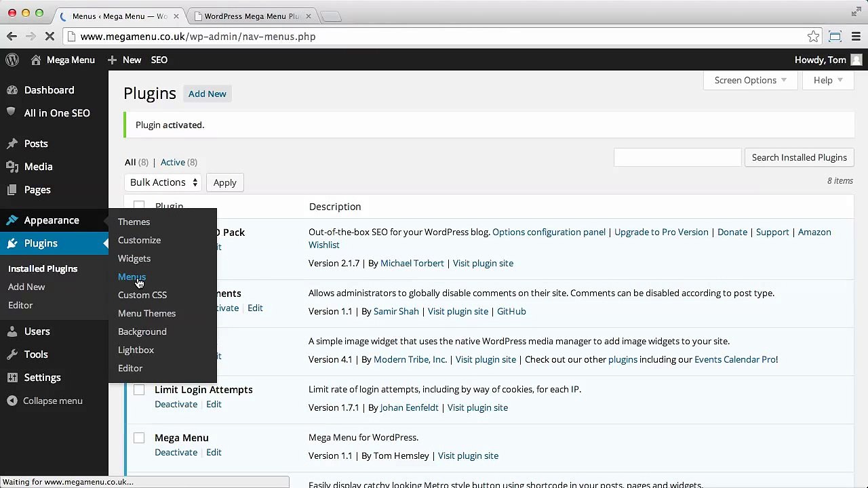Click the Events Calendar Pro link
The height and width of the screenshot is (488, 868).
click(736, 359)
